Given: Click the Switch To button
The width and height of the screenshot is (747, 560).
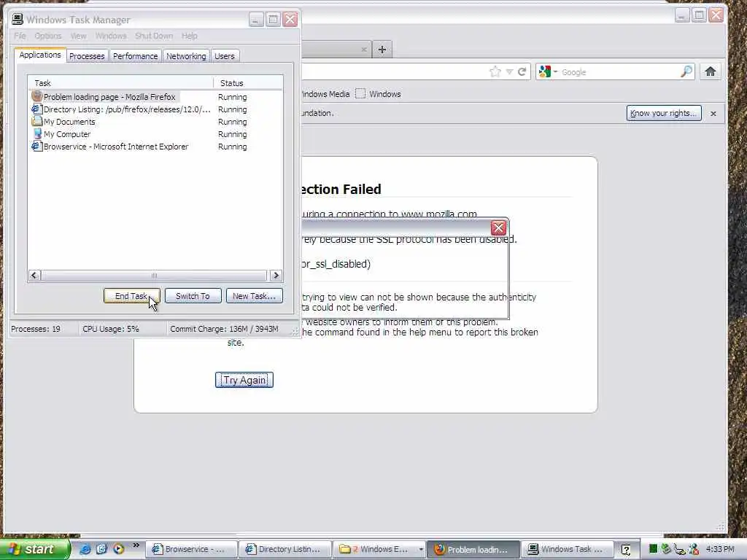Looking at the screenshot, I should coord(193,296).
